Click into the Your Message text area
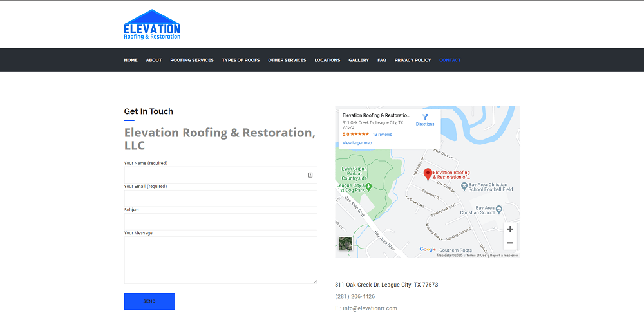 pyautogui.click(x=220, y=259)
